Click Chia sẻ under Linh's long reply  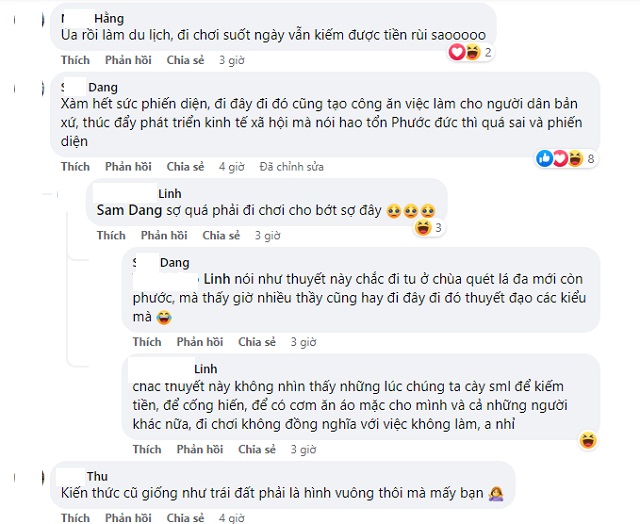click(257, 450)
